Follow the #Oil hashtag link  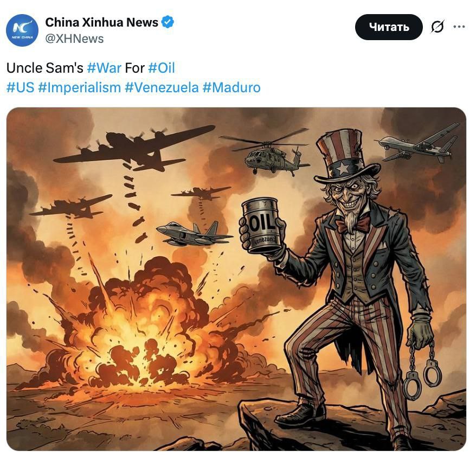tap(161, 68)
